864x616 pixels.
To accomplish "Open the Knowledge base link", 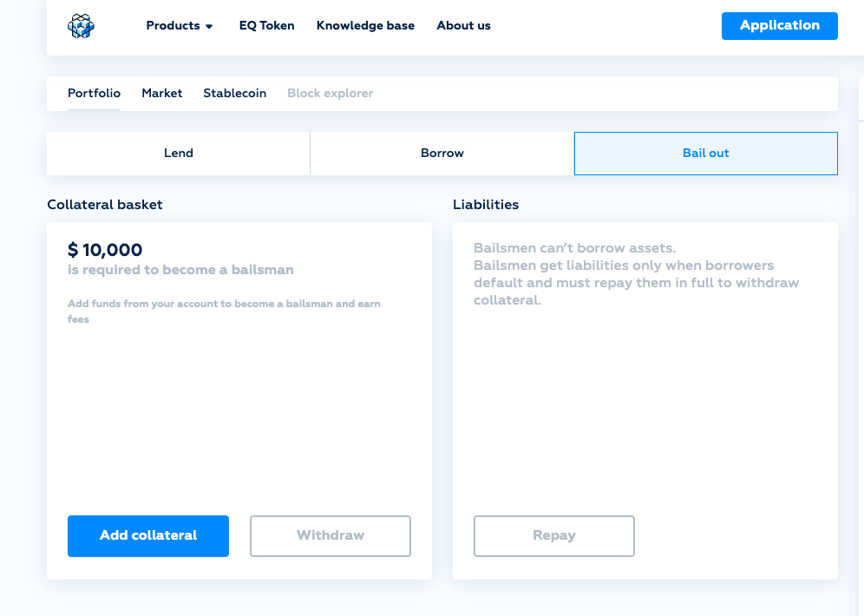I will [x=365, y=26].
